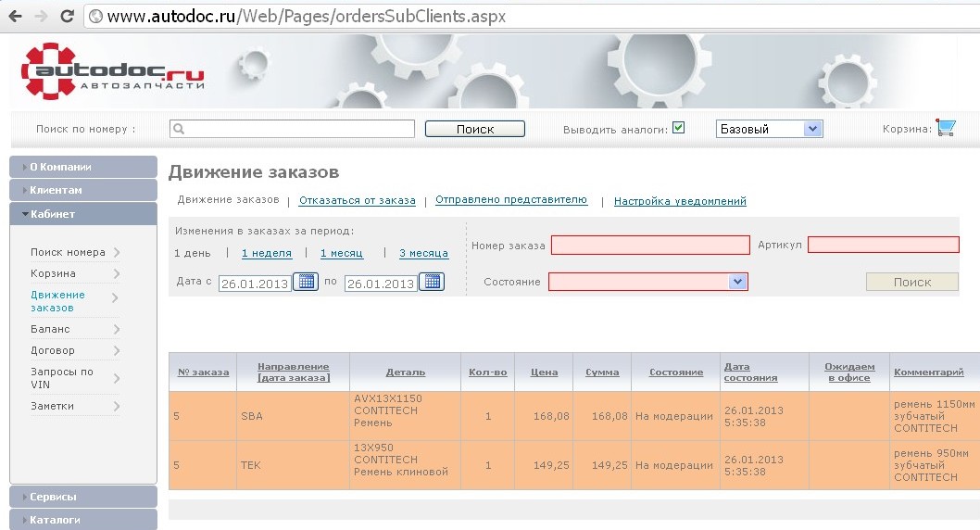The width and height of the screenshot is (980, 530).
Task: Click arrow next to Запросы по VIN
Action: 117,378
